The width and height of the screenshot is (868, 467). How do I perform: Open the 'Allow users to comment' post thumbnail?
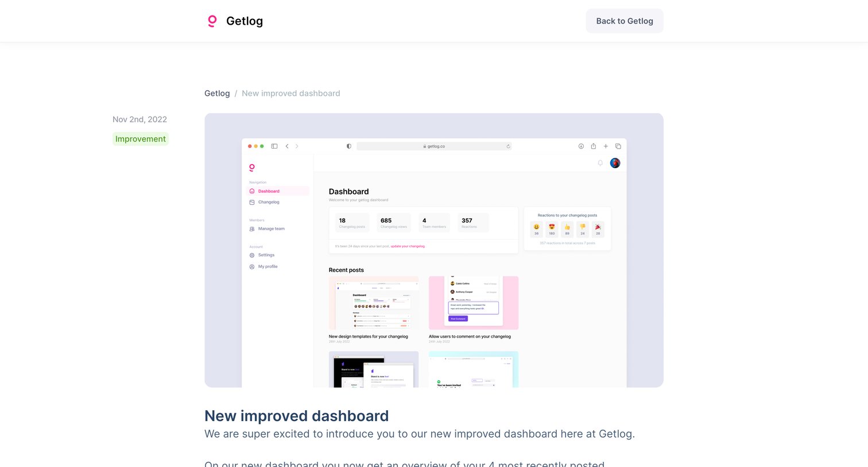tap(474, 303)
